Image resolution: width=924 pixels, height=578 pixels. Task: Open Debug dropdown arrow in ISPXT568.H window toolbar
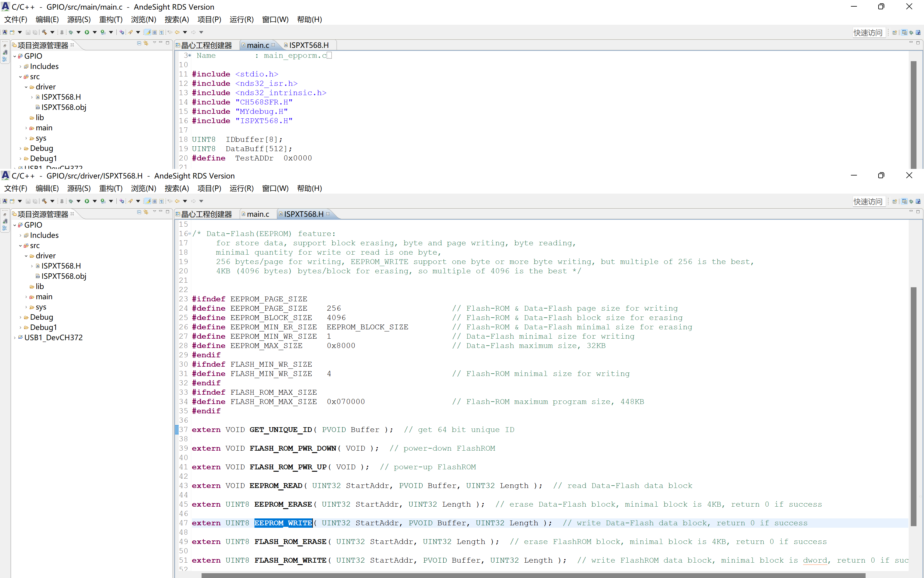point(78,201)
